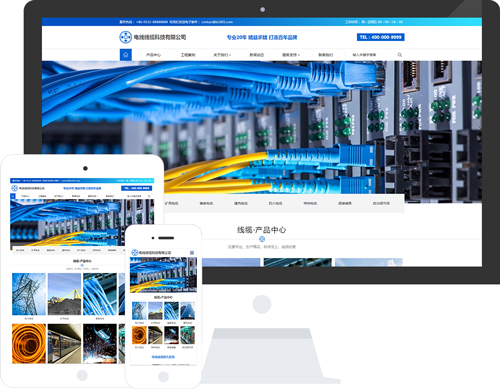Click the orange coiled cable thumbnail on tablet
This screenshot has height=389, width=500.
(x=29, y=343)
